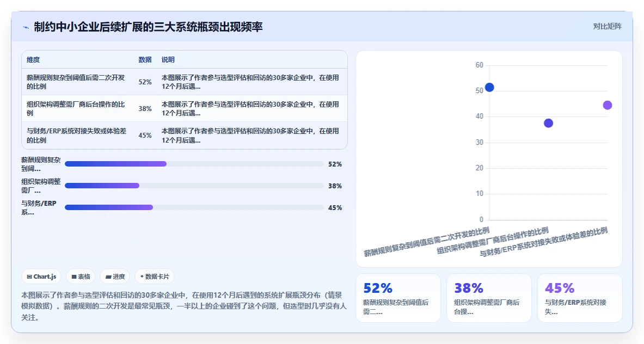Image resolution: width=644 pixels, height=344 pixels.
Task: Open the 45% data card
Action: coord(580,298)
